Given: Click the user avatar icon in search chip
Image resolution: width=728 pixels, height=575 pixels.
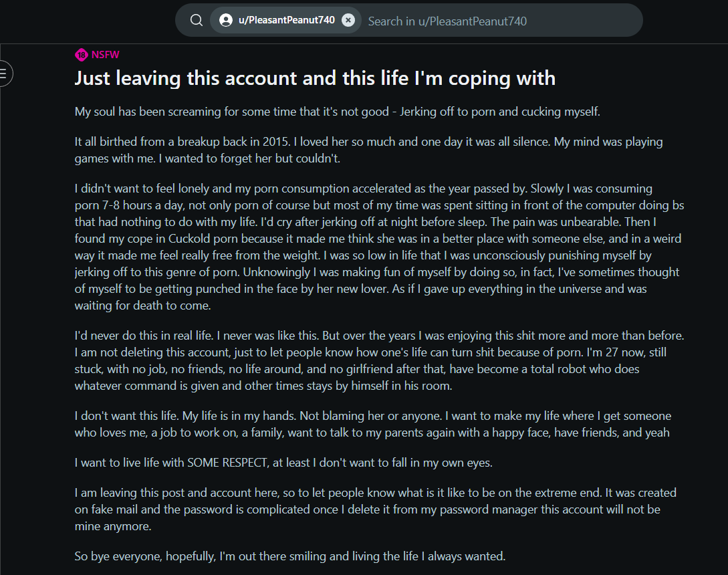Looking at the screenshot, I should tap(226, 21).
